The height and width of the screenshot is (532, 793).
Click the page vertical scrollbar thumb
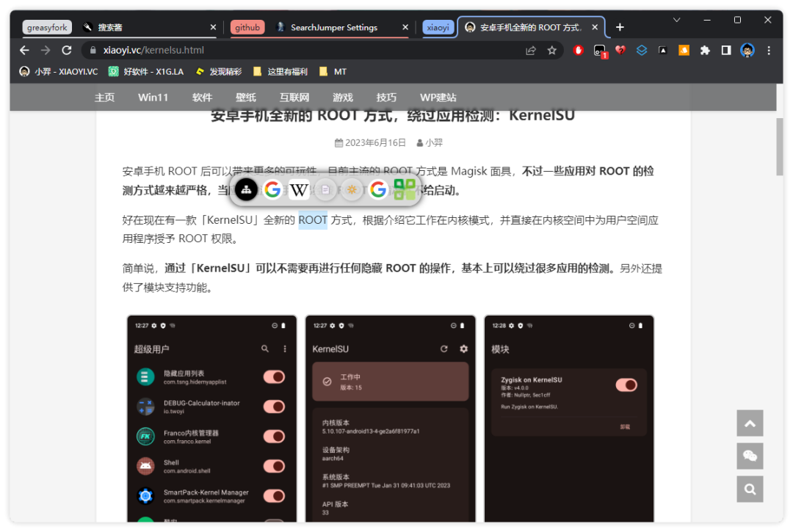pos(779,147)
